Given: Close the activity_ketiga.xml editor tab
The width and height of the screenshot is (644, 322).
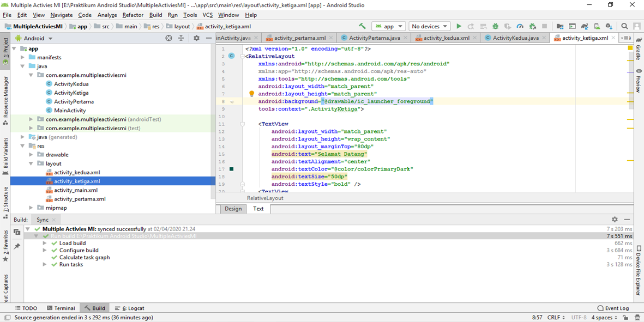Looking at the screenshot, I should [x=613, y=38].
